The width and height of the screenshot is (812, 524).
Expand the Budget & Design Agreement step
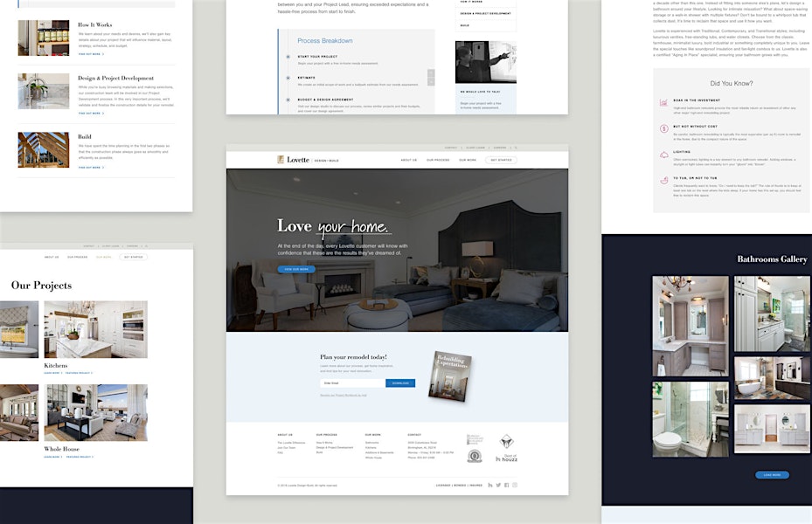(x=288, y=100)
